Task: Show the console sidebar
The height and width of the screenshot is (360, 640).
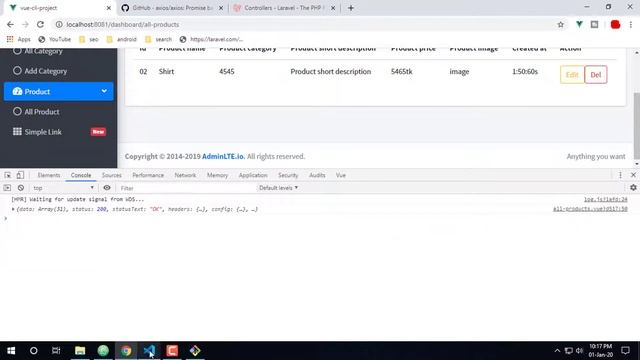Action: coord(7,188)
